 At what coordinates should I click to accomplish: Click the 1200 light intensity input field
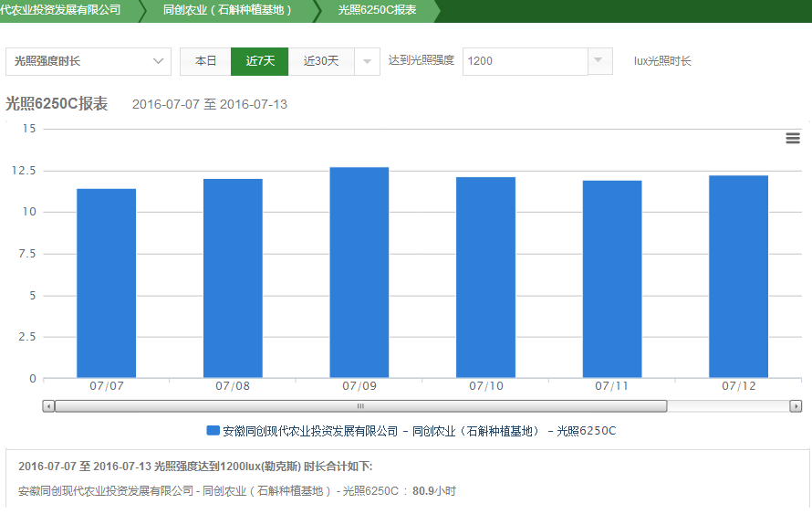[524, 61]
